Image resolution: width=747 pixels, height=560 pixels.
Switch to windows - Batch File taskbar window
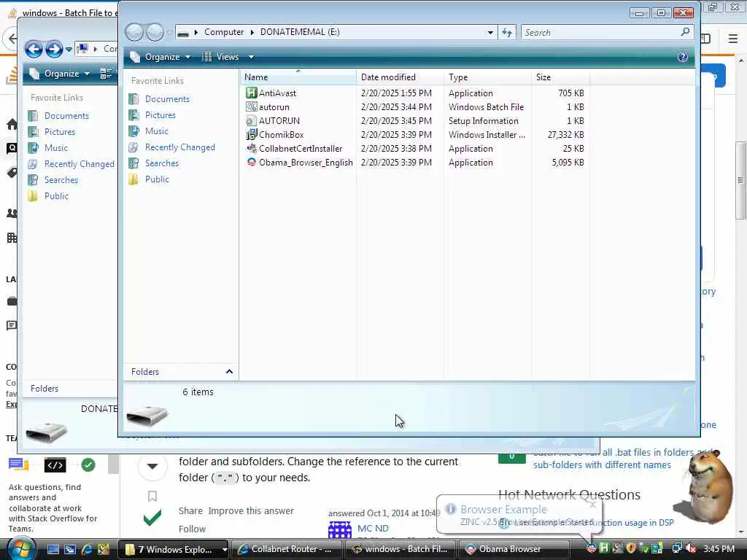coord(400,549)
